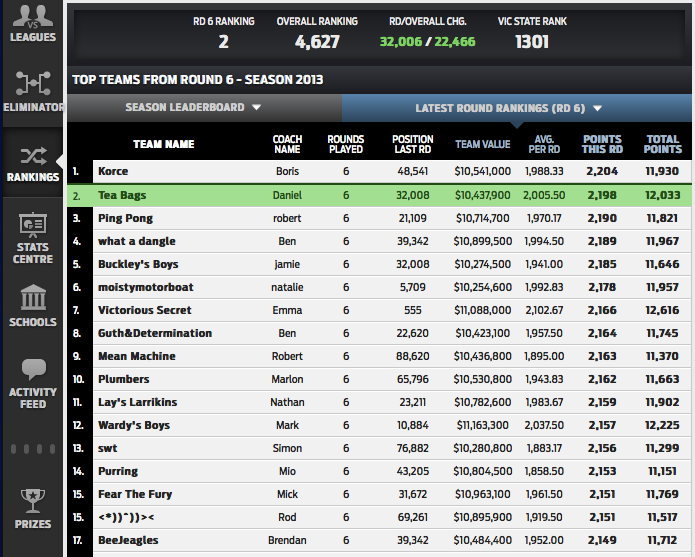The image size is (695, 557).
Task: Sort by Position Last Rd header
Action: (x=412, y=144)
